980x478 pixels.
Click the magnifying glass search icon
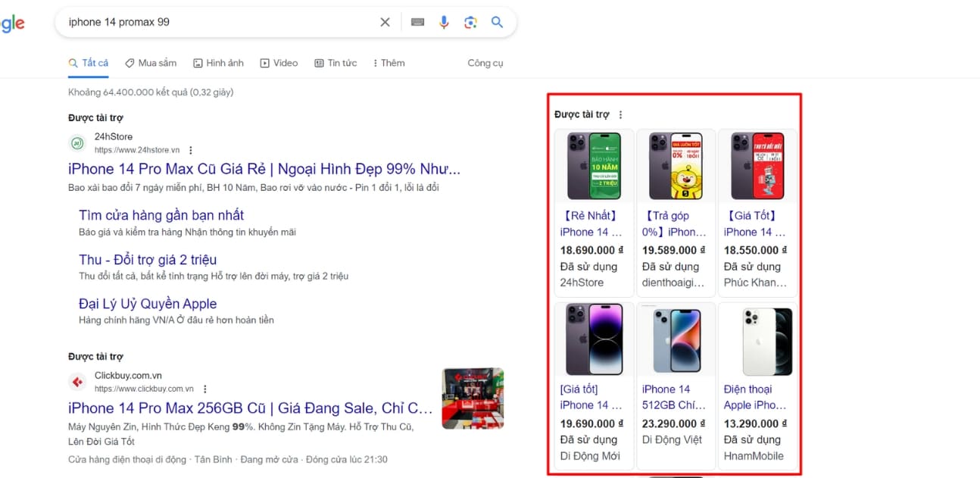497,22
